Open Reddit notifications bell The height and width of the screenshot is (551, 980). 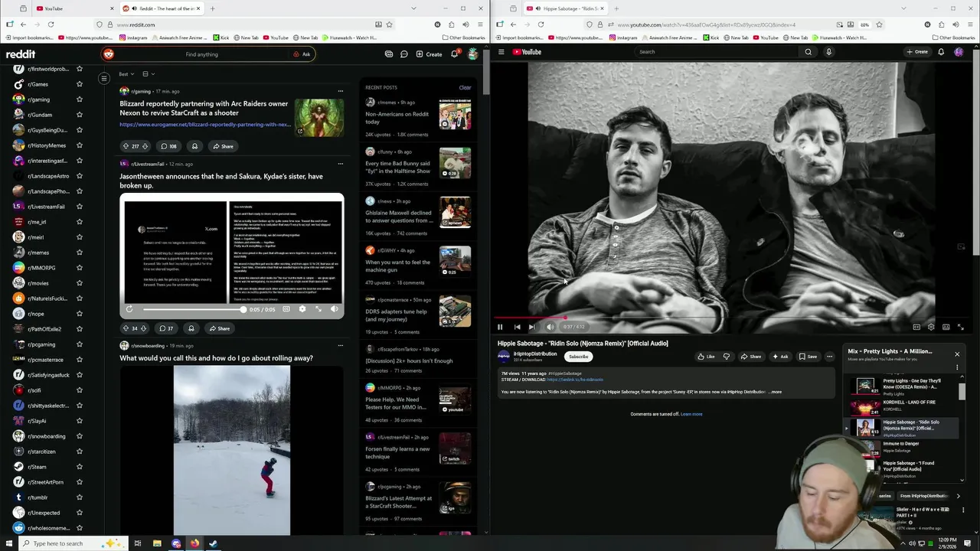(454, 54)
